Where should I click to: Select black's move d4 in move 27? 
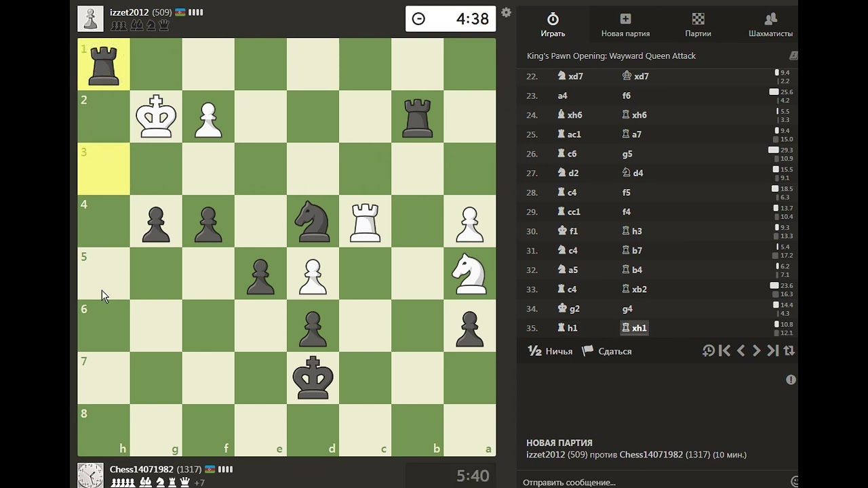(633, 173)
